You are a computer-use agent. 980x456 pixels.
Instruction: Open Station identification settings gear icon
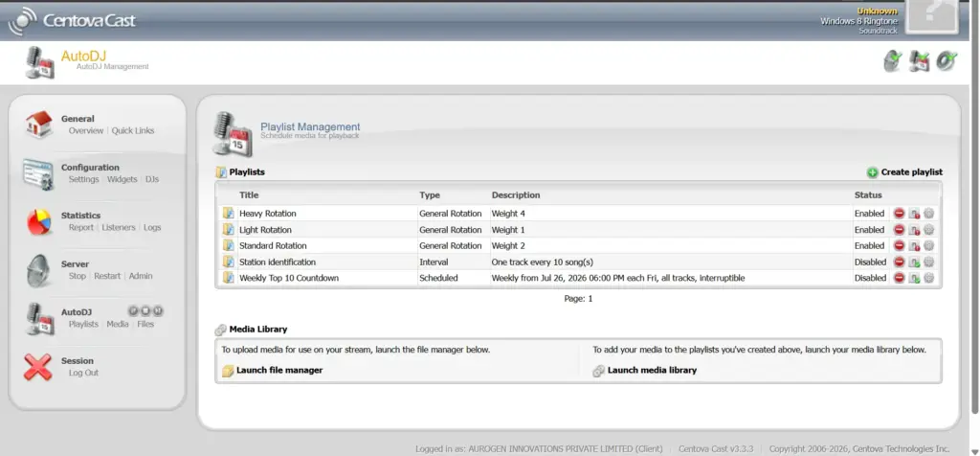pyautogui.click(x=928, y=262)
